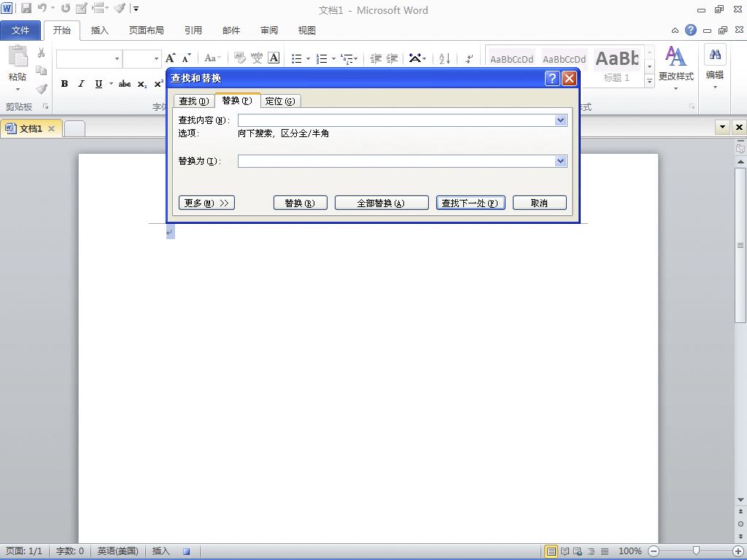Click the Paste clipboard icon
Screen dimensions: 747x560
pos(18,57)
